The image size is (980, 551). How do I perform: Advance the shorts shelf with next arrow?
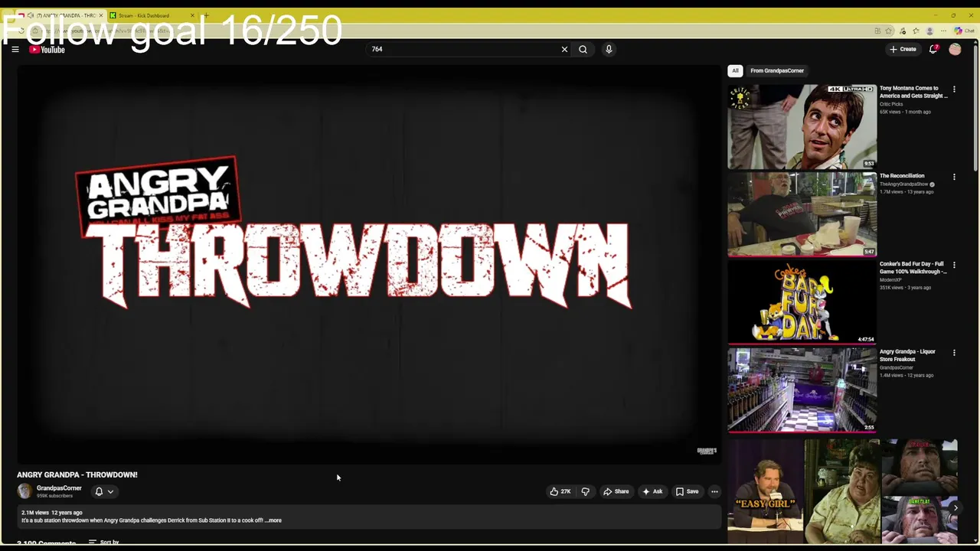[x=955, y=507]
